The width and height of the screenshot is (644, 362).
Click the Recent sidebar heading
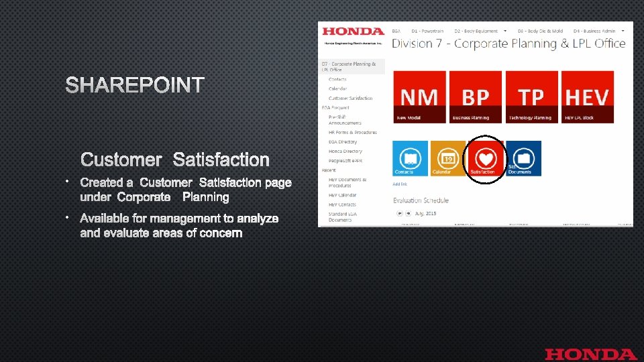(x=329, y=170)
